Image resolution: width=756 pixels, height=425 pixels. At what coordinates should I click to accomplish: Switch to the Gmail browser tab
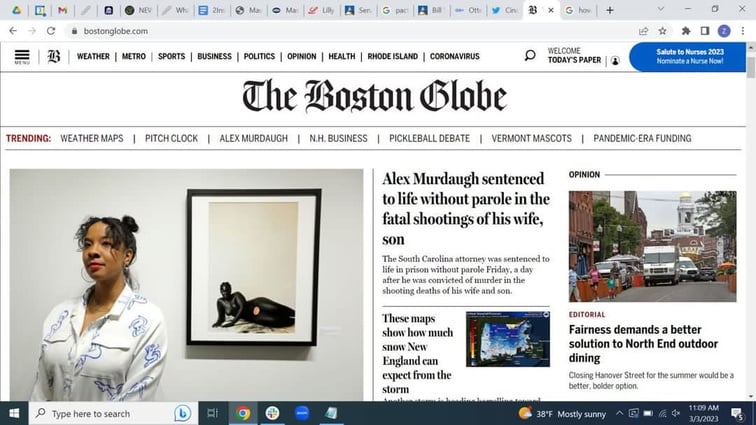point(62,10)
